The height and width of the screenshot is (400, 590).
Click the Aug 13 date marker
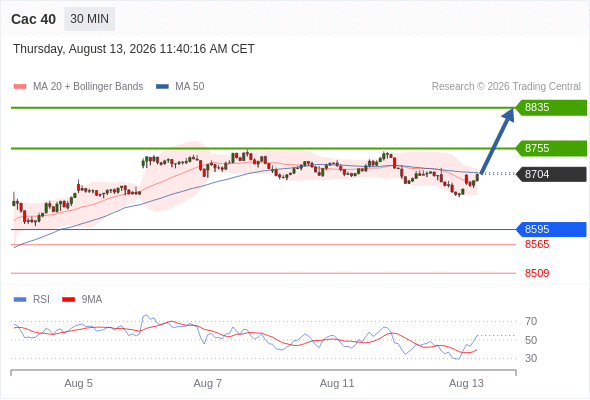click(x=466, y=383)
